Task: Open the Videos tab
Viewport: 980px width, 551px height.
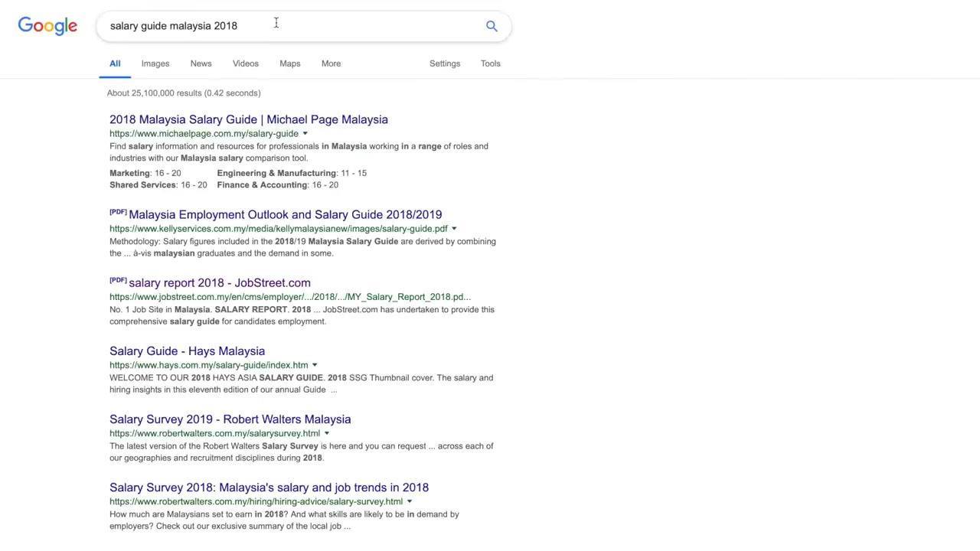Action: (246, 64)
